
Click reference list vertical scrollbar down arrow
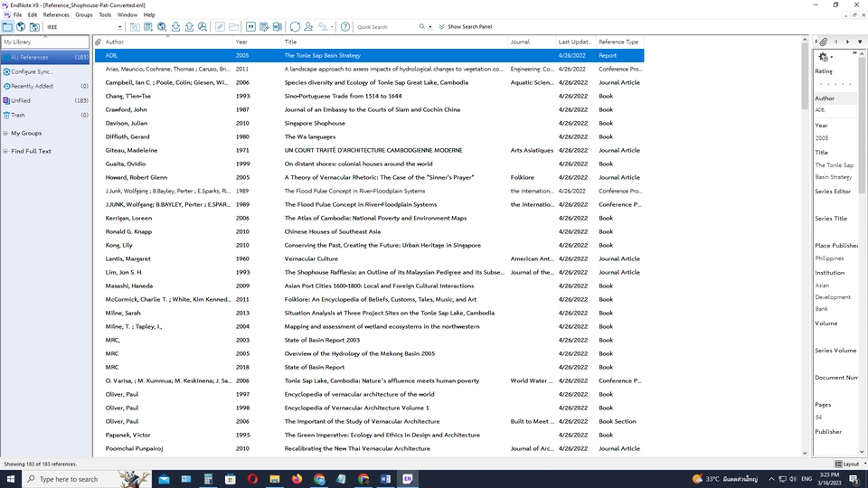pos(805,453)
